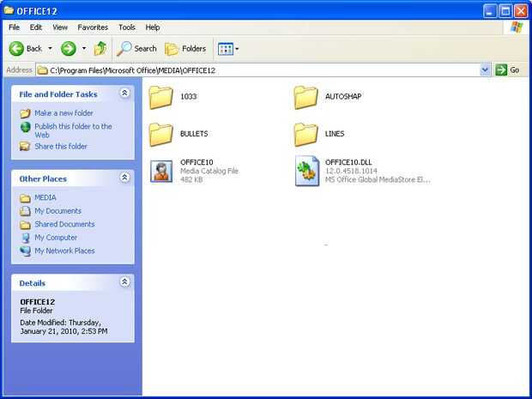
Task: Open the View menu
Action: coord(60,27)
